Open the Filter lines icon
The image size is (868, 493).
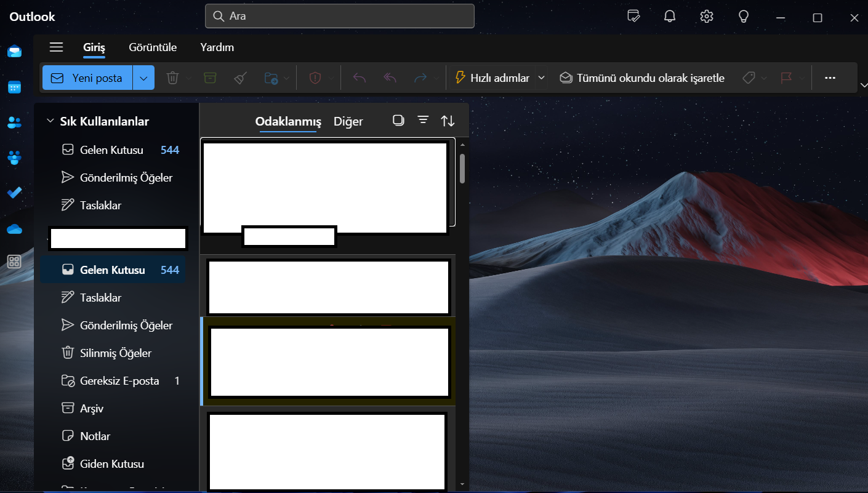423,120
